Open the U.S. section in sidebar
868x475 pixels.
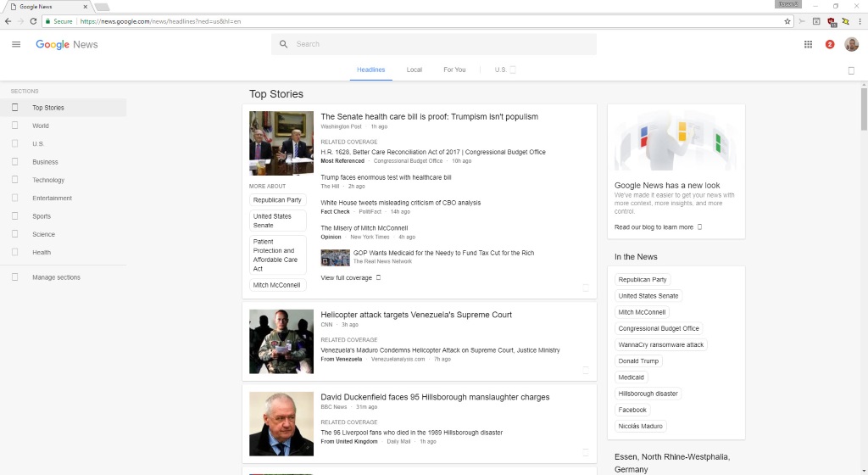point(63,144)
